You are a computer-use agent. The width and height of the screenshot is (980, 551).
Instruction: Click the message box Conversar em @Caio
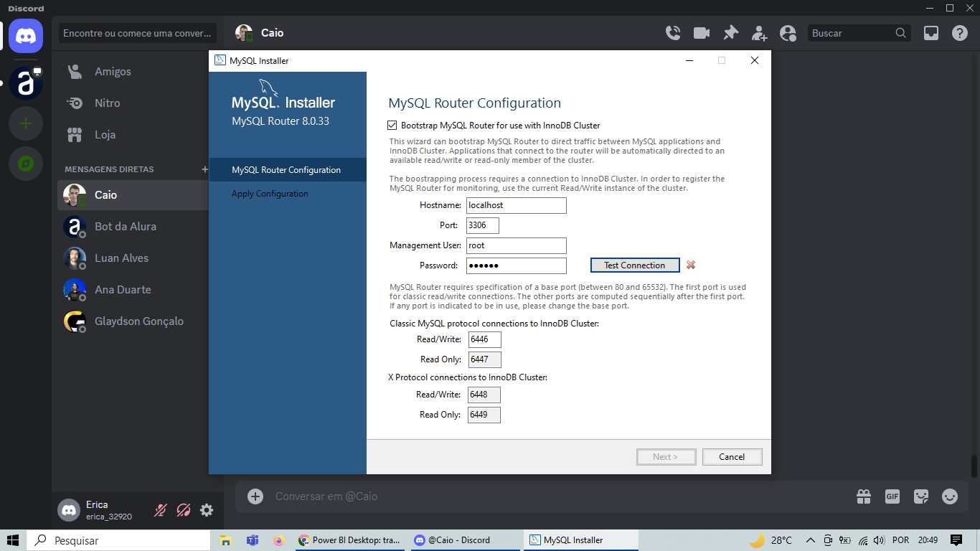560,496
